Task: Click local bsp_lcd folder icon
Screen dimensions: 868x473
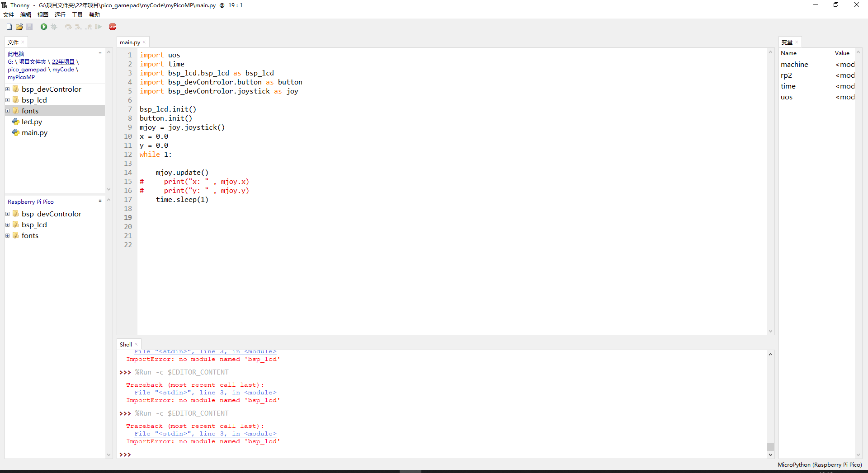Action: coord(16,100)
